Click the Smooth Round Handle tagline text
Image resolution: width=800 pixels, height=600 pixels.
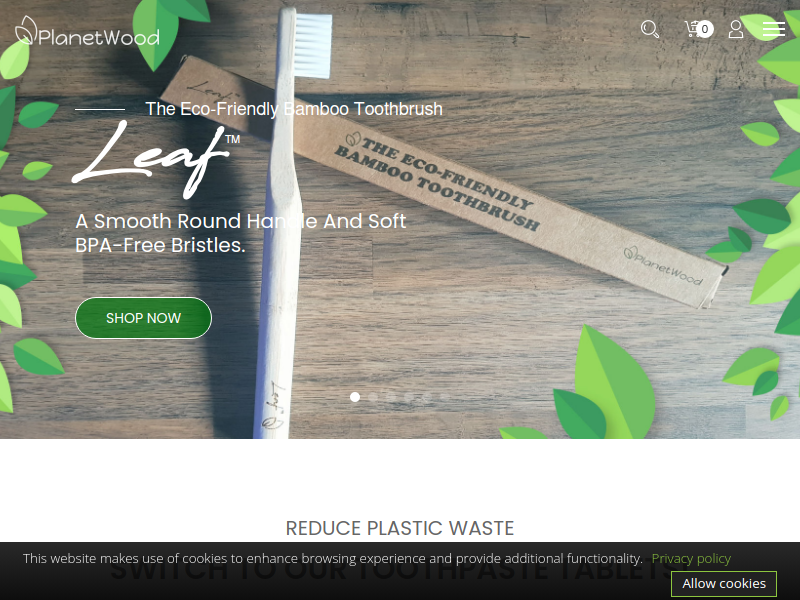click(240, 233)
